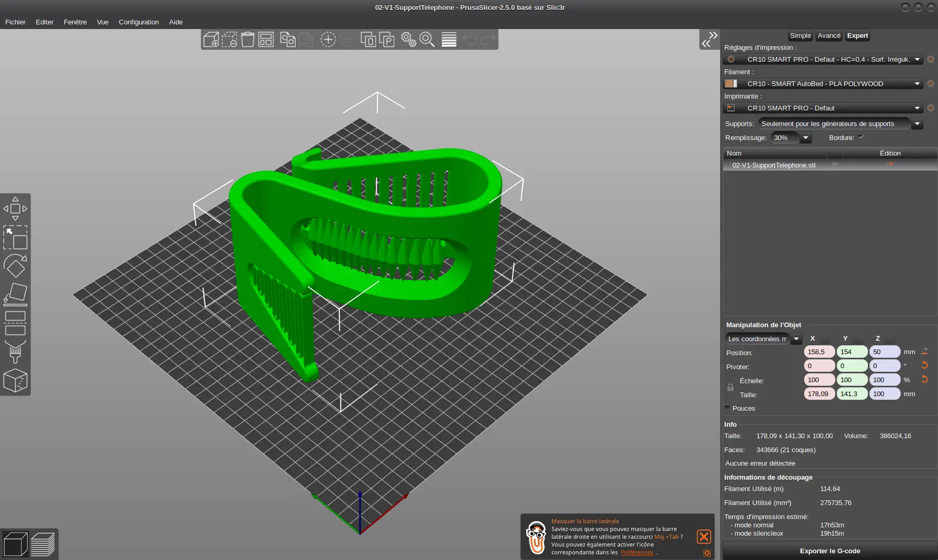Click the Search magnifier toolbar icon
The image size is (938, 560).
427,39
